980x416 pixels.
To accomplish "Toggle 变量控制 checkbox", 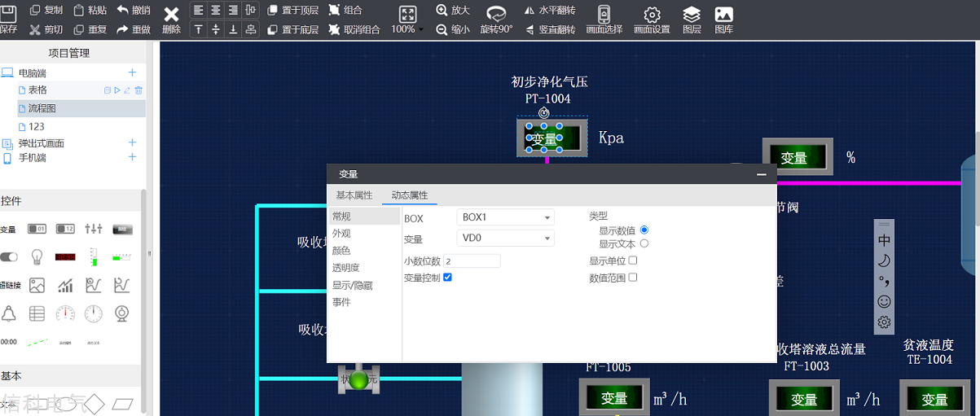I will point(447,278).
